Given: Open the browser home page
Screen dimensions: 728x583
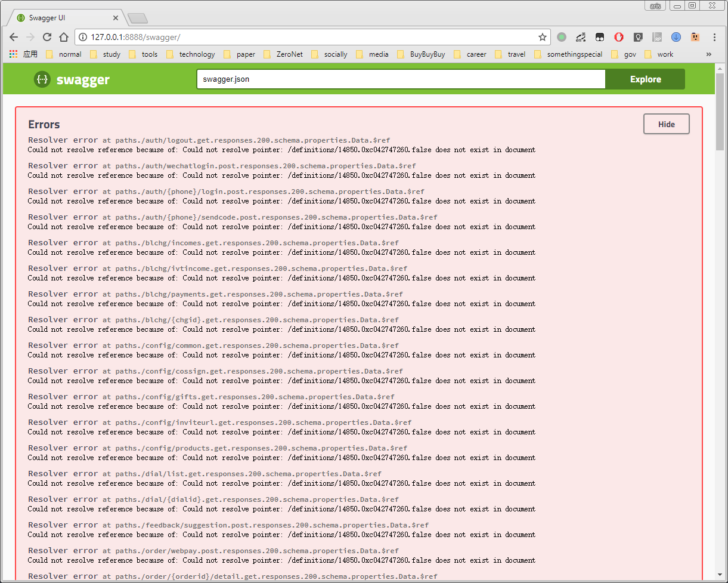Looking at the screenshot, I should [x=64, y=37].
